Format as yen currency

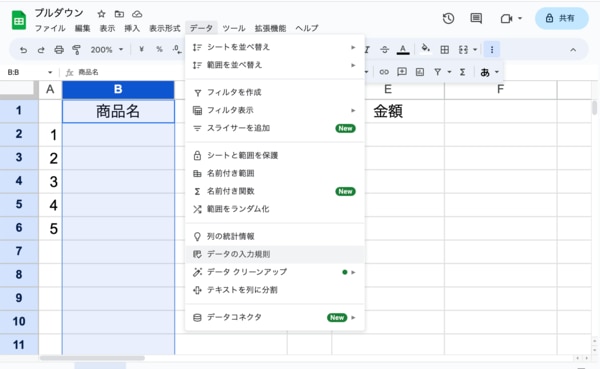[142, 49]
